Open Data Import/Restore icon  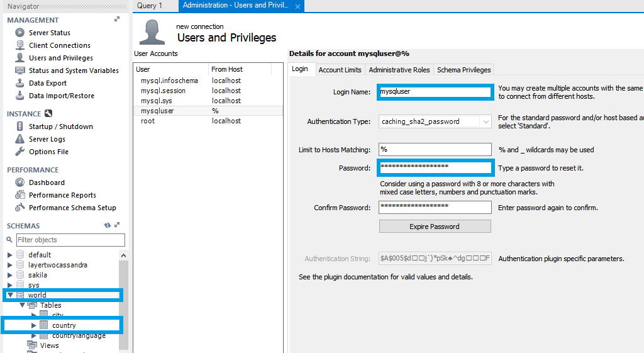pos(19,96)
